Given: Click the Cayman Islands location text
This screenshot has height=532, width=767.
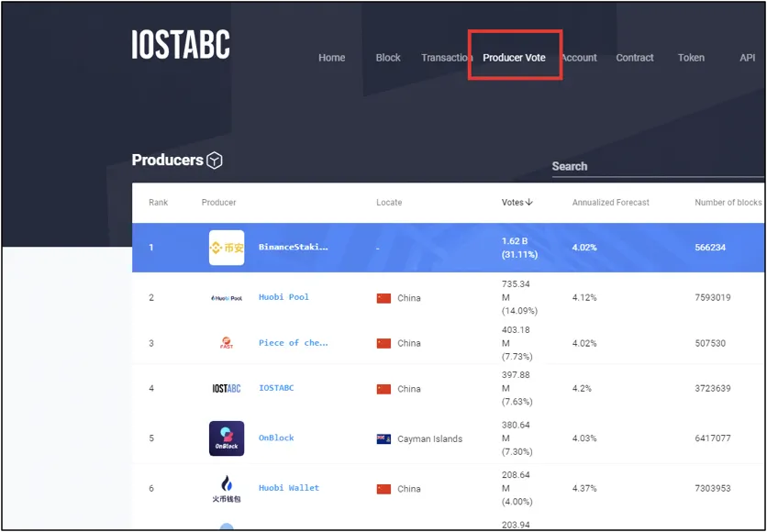Looking at the screenshot, I should (x=429, y=439).
